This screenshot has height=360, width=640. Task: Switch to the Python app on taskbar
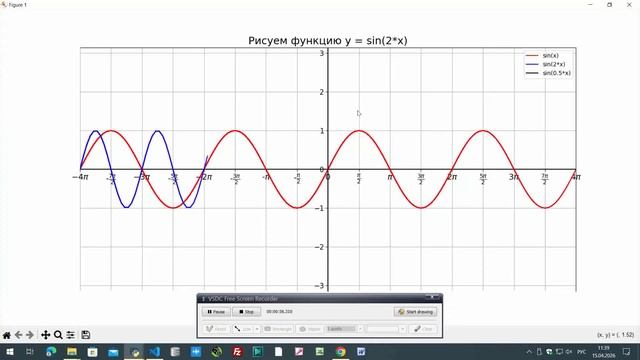point(134,352)
